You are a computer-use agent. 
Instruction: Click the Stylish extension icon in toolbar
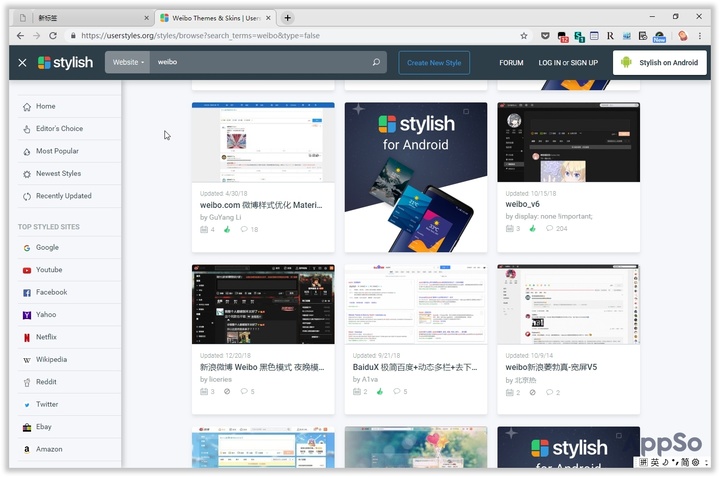[x=579, y=36]
